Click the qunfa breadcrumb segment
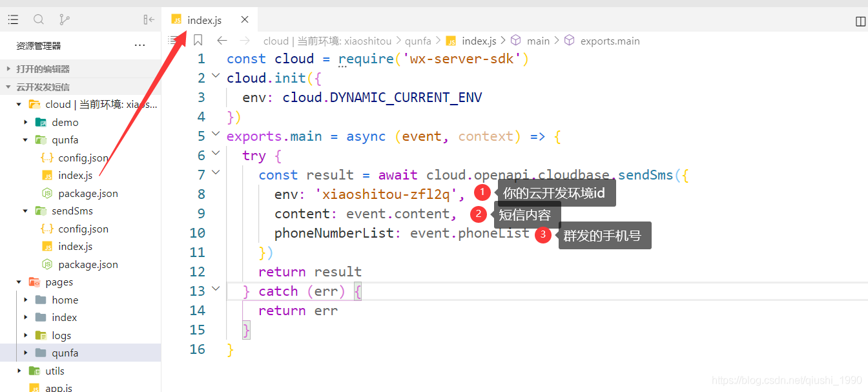Screen dimensions: 868x392 pyautogui.click(x=418, y=41)
